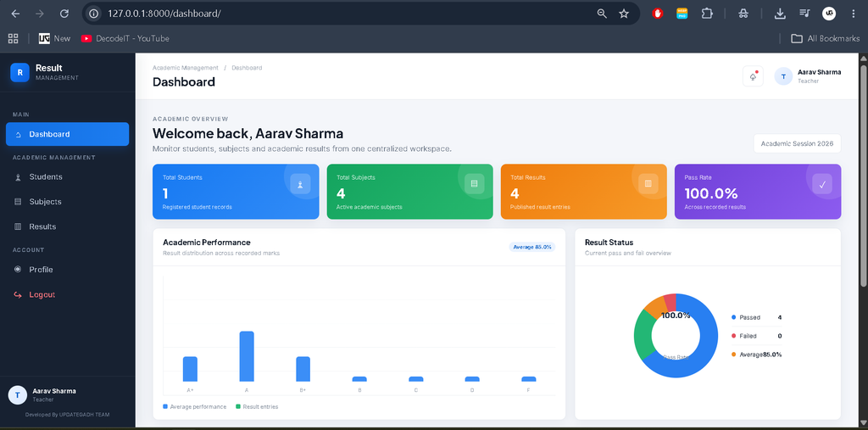Image resolution: width=868 pixels, height=430 pixels.
Task: Click the A grade bar in chart
Action: (x=247, y=356)
